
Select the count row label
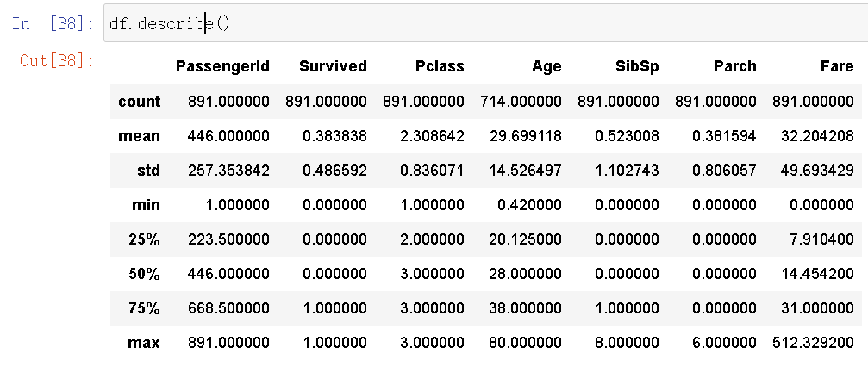140,102
